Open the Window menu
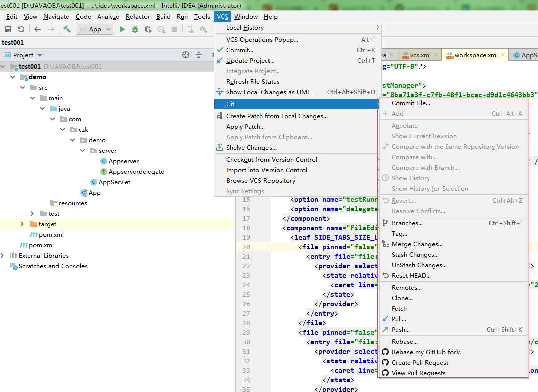This screenshot has width=538, height=392. [246, 17]
